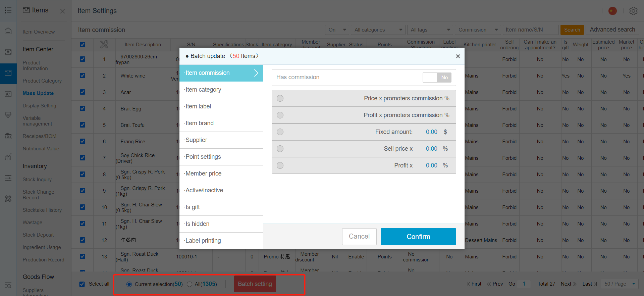Open the diamond heart icon in sidebar
Viewport: 644px width, 296px height.
[8, 115]
